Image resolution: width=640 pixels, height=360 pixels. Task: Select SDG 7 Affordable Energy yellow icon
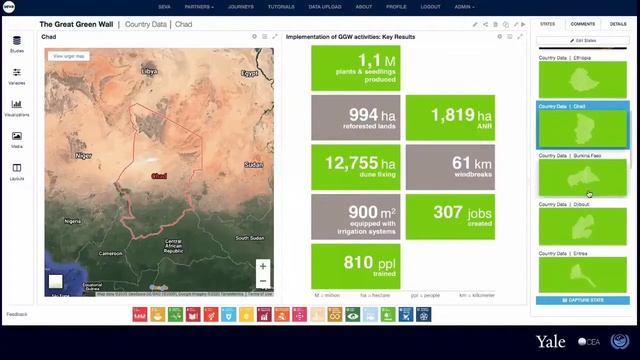tap(247, 314)
